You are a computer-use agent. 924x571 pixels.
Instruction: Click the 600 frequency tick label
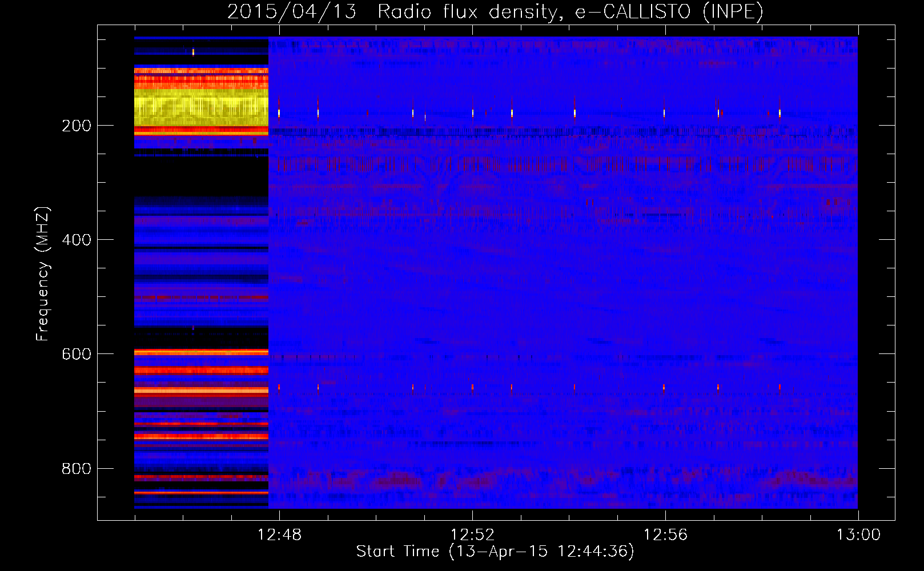(77, 354)
